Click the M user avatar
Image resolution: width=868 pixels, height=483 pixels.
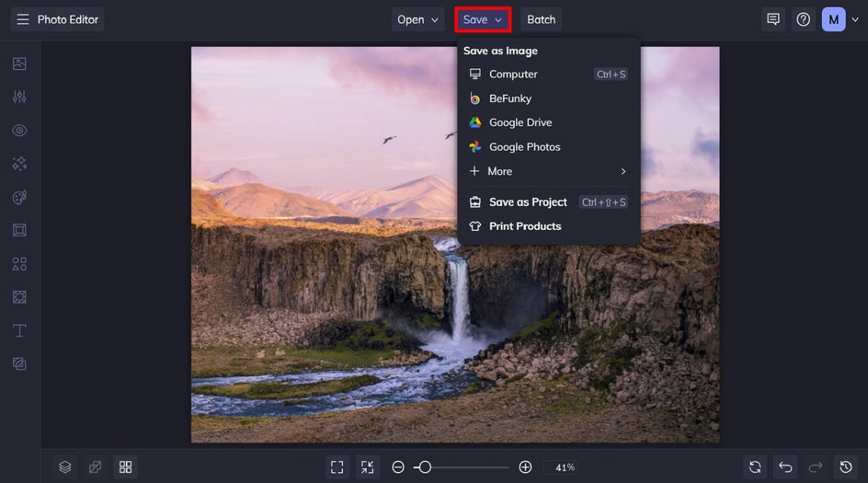(834, 19)
